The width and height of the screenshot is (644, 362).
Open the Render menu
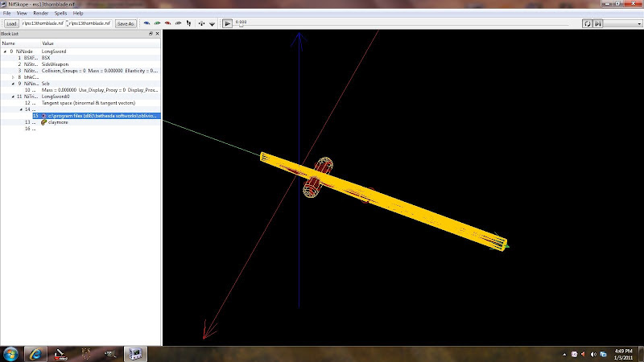pyautogui.click(x=40, y=14)
